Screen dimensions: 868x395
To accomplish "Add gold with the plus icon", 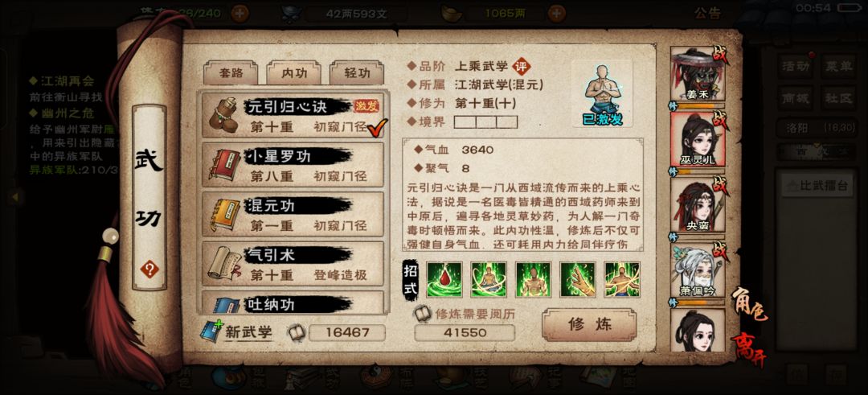I will coord(558,14).
